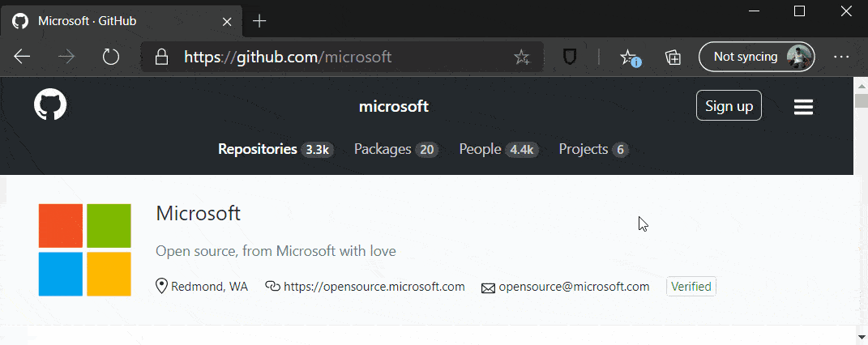Open the Favorites list icon
Viewport: 868px width, 345px height.
pyautogui.click(x=629, y=57)
